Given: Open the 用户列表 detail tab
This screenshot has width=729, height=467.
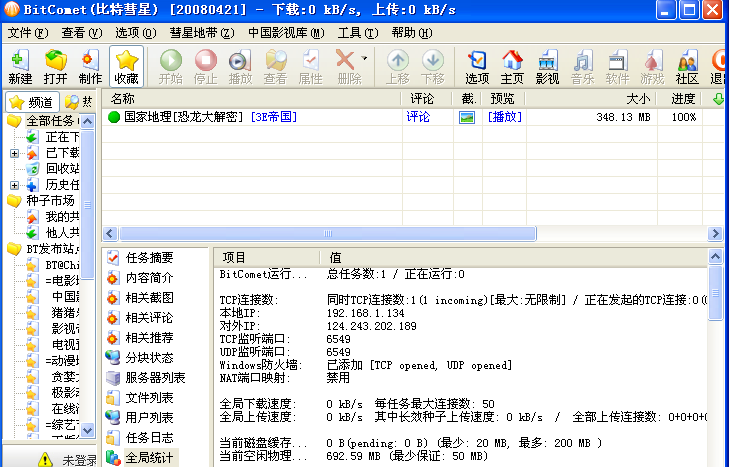Looking at the screenshot, I should coord(142,418).
